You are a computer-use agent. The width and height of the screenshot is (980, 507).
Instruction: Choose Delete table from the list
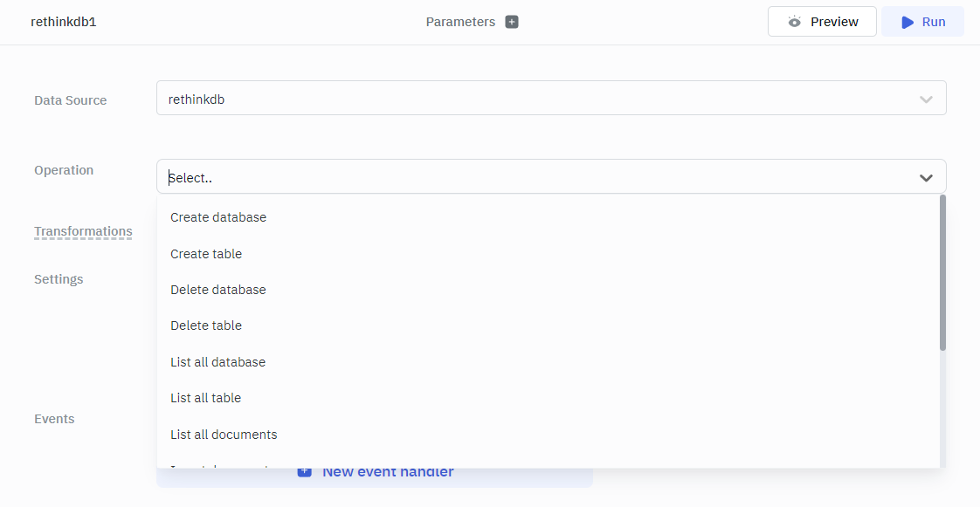(x=206, y=325)
